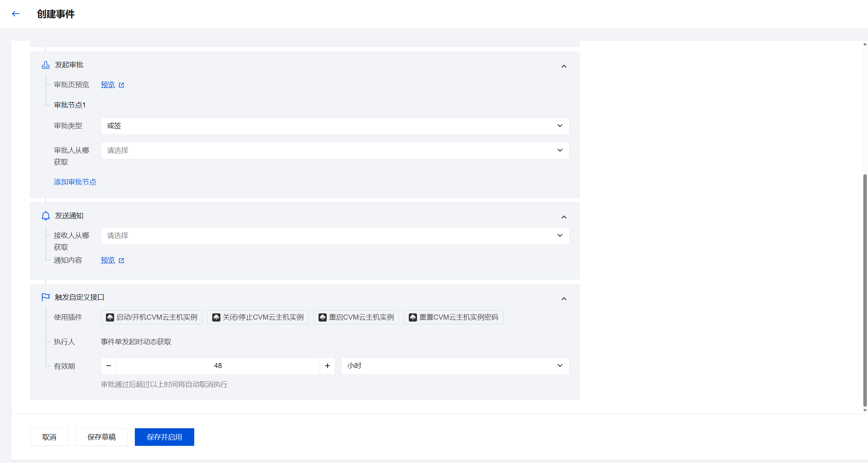Select the 重置CVM云主机实例密码 plugin
Screen dimensions: 868x463
[x=453, y=317]
